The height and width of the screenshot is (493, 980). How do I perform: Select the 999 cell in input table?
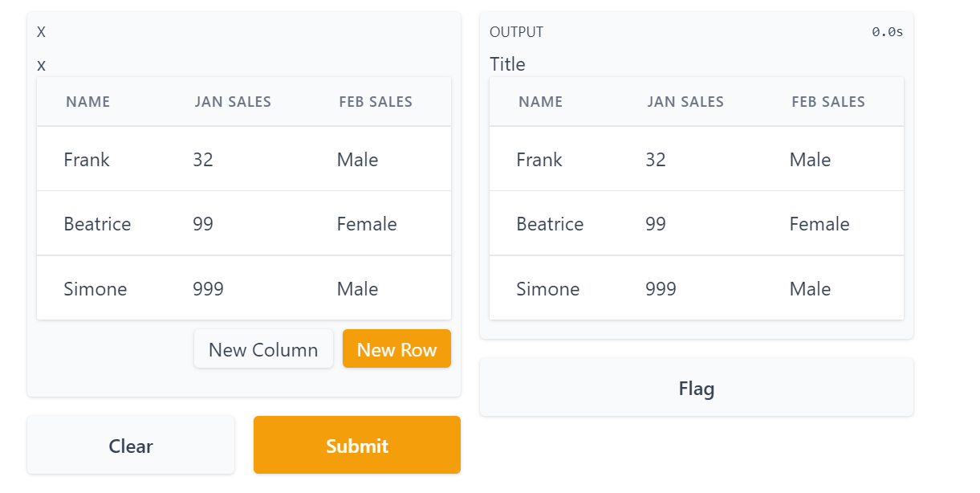coord(208,289)
